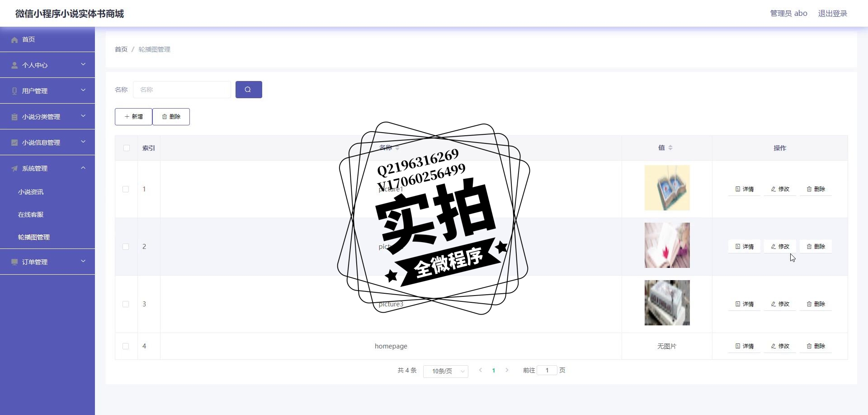Click the 无图片 cell text
Screen dimensions: 868x415
(x=667, y=346)
